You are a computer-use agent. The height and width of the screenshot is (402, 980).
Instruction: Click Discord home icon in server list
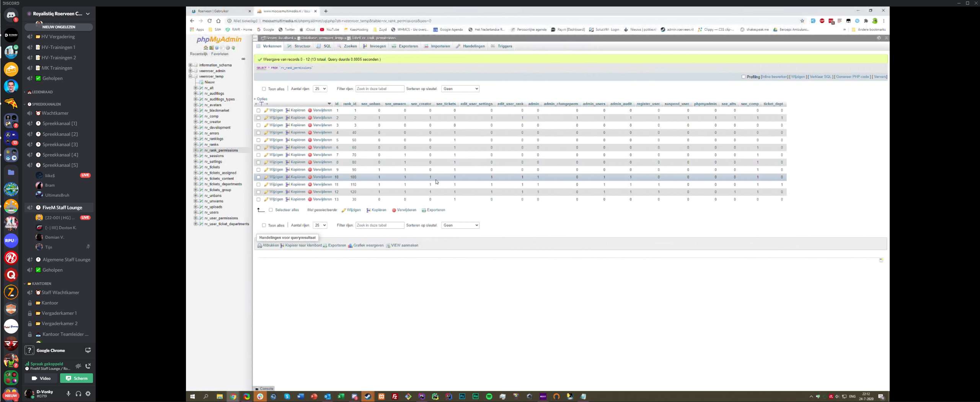[11, 15]
